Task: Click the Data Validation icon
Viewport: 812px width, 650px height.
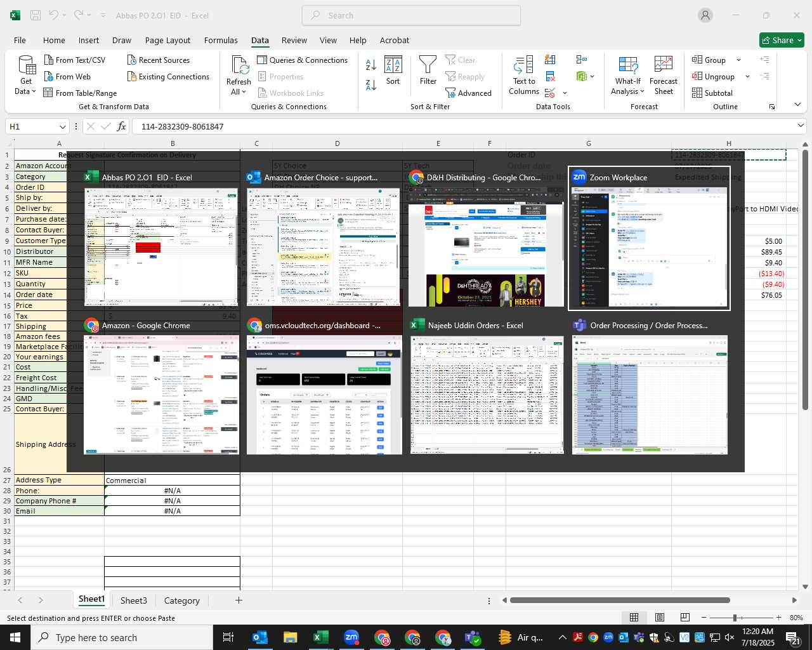Action: tap(550, 93)
